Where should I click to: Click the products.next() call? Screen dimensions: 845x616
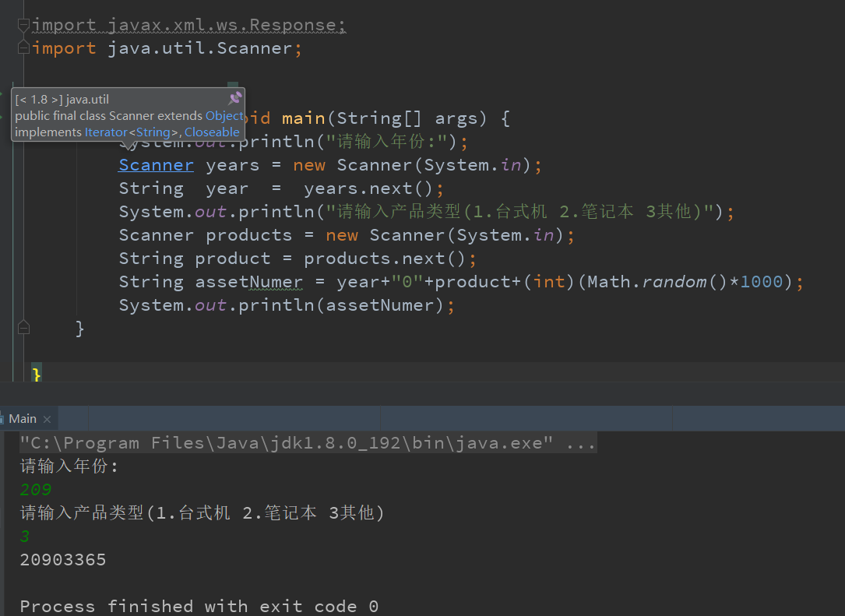[384, 259]
